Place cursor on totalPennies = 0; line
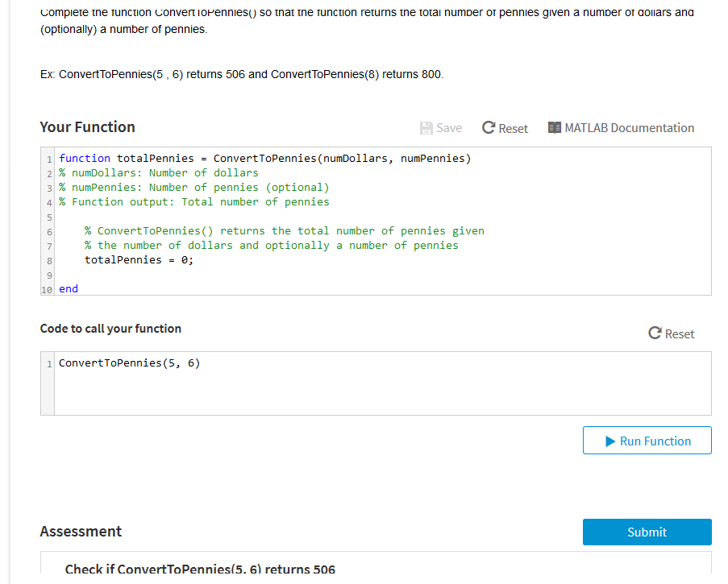 point(139,259)
